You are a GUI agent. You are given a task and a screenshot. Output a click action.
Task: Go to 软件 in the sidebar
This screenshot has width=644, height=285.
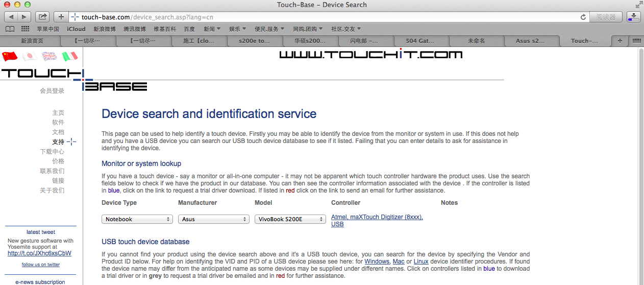pos(58,123)
